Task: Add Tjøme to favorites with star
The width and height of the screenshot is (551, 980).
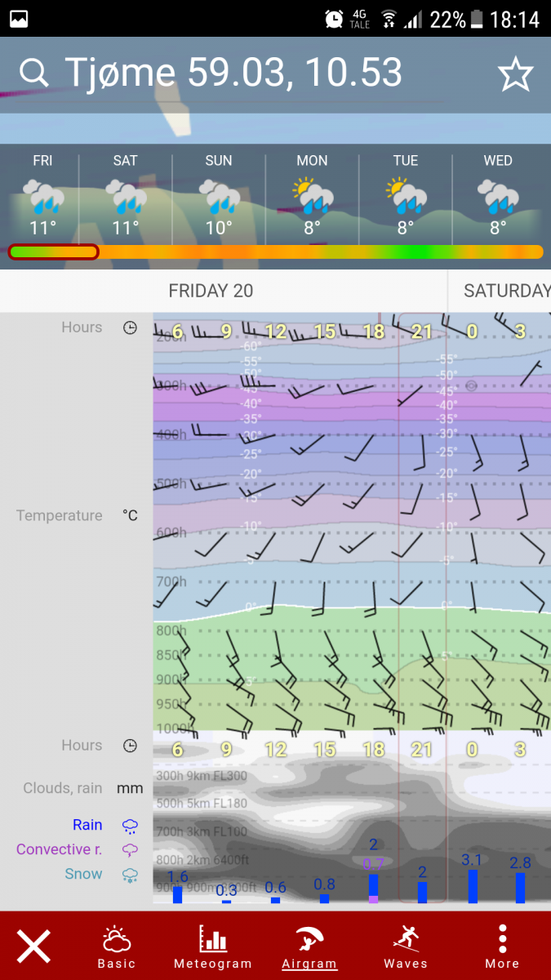Action: coord(515,75)
